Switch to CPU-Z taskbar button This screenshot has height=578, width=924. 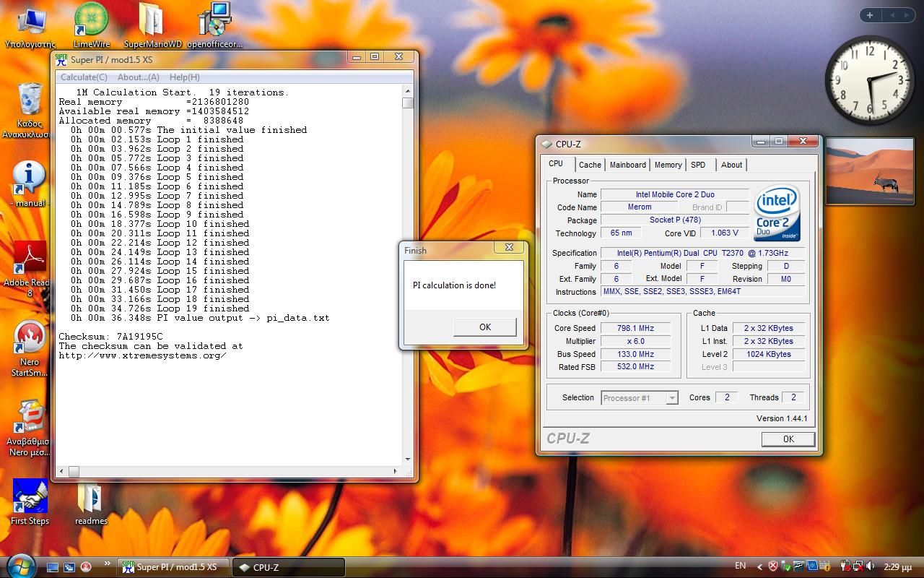coord(288,567)
